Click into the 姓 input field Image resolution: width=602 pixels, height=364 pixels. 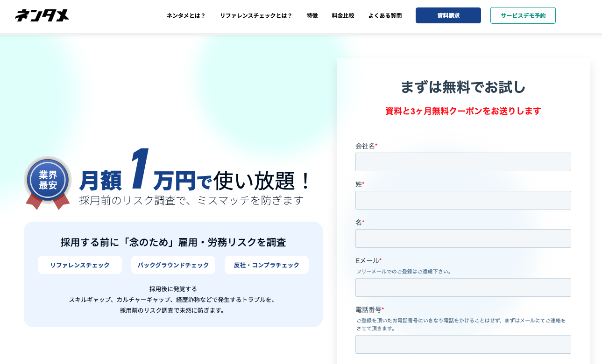click(463, 200)
